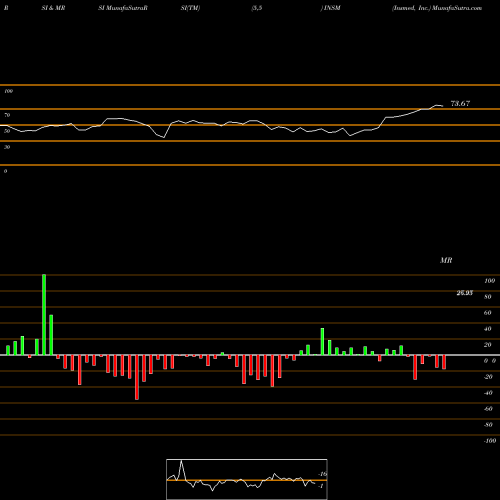Select the 'SI(TM)' header text

[190, 8]
